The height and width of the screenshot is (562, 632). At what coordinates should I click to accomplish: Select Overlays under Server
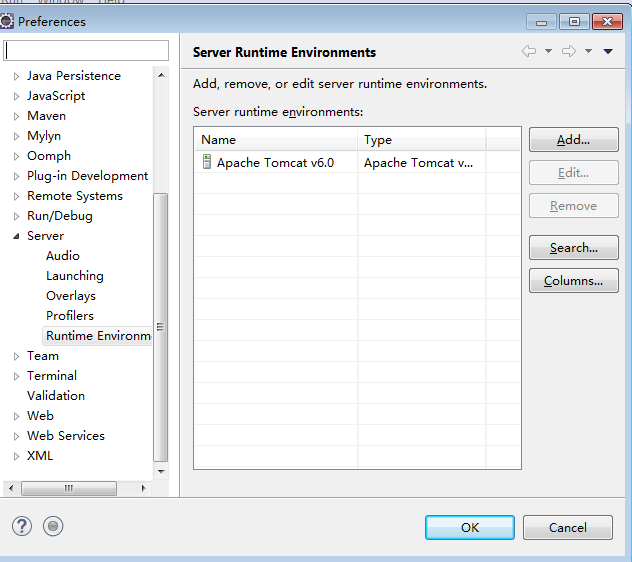pyautogui.click(x=71, y=296)
